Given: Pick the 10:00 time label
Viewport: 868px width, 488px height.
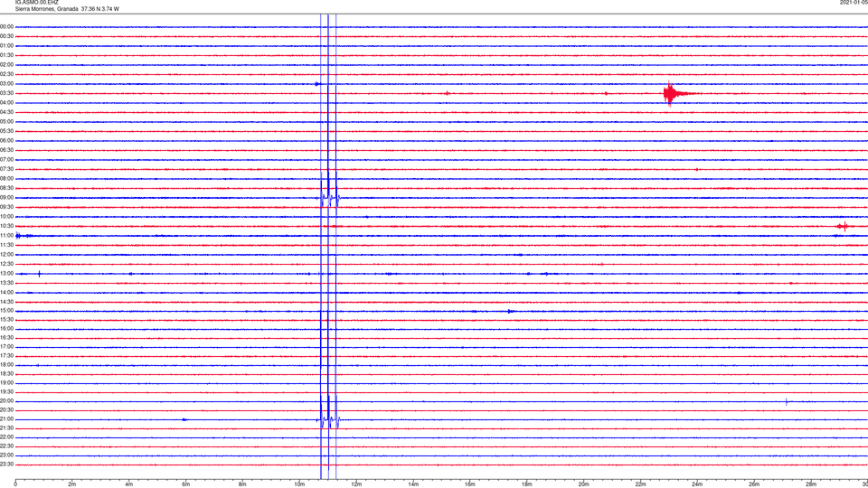Looking at the screenshot, I should pos(6,216).
